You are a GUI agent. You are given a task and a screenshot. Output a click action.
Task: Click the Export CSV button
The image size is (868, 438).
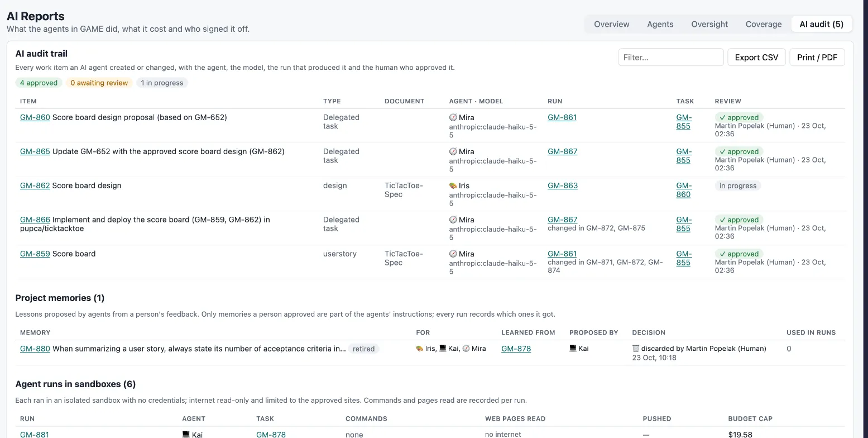tap(756, 57)
